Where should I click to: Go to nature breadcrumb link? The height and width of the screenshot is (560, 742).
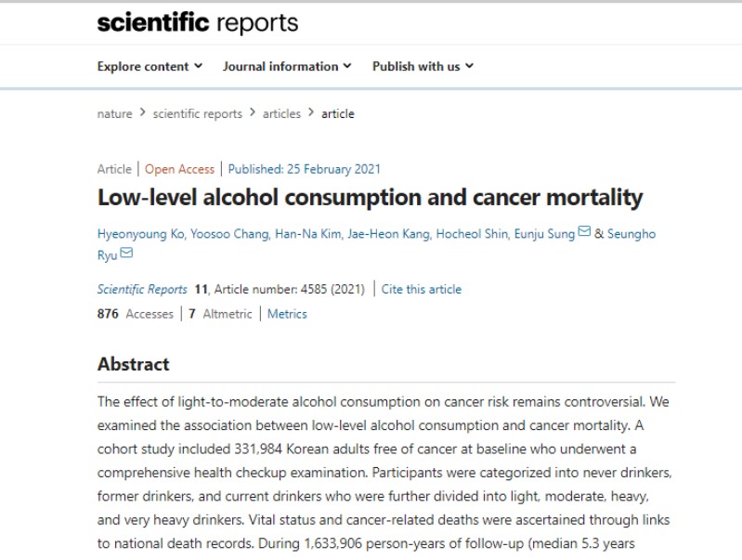(114, 114)
